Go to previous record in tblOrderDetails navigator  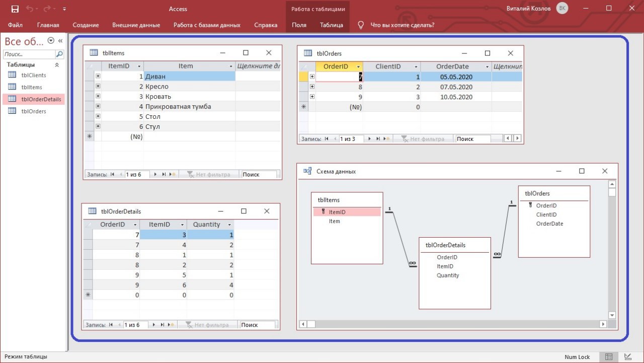pyautogui.click(x=119, y=325)
